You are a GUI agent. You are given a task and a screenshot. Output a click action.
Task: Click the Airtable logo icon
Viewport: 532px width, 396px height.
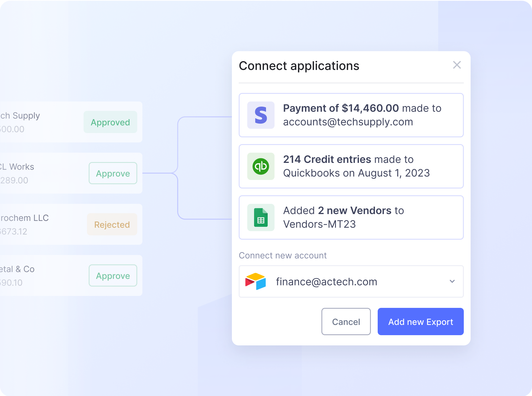point(255,281)
